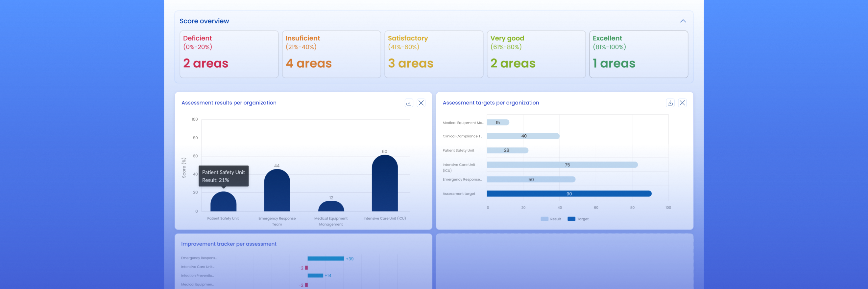Close Assessment results per organization panel
Image resolution: width=868 pixels, height=289 pixels.
pos(421,103)
